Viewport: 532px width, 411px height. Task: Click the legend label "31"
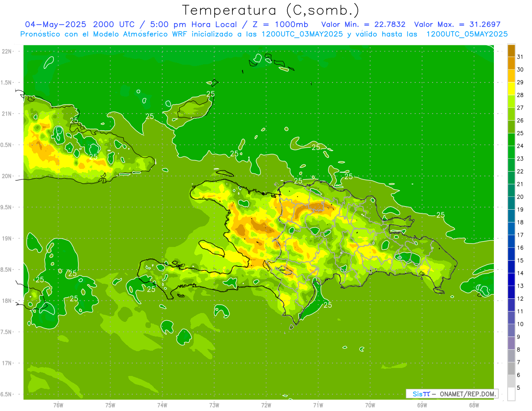(x=520, y=57)
